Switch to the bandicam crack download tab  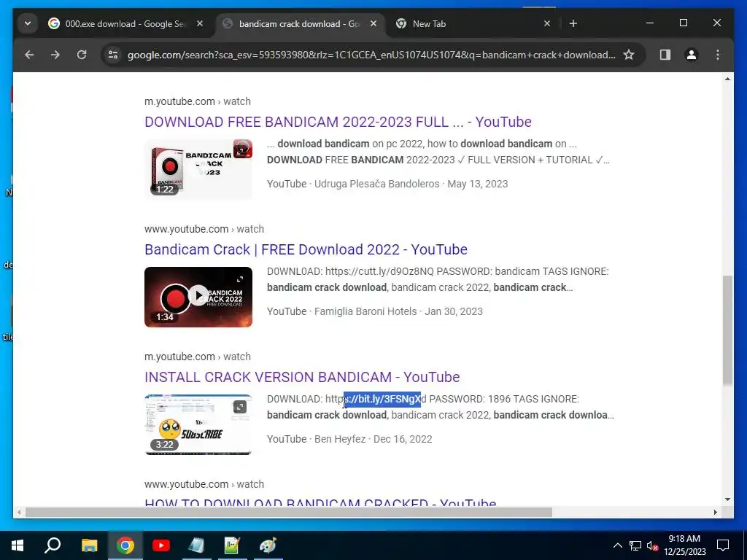(299, 24)
